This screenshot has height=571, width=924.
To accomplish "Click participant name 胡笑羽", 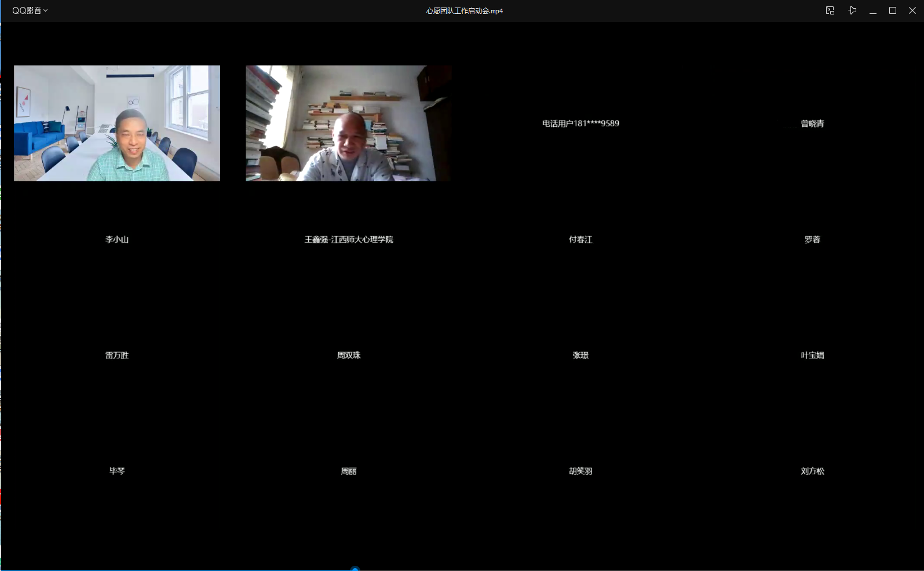I will pos(580,471).
